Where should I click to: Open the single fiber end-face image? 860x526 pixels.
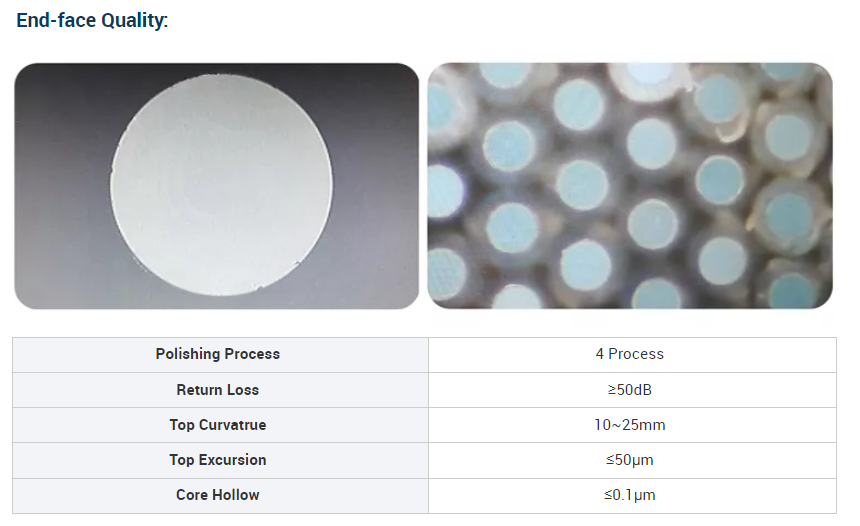[x=216, y=186]
